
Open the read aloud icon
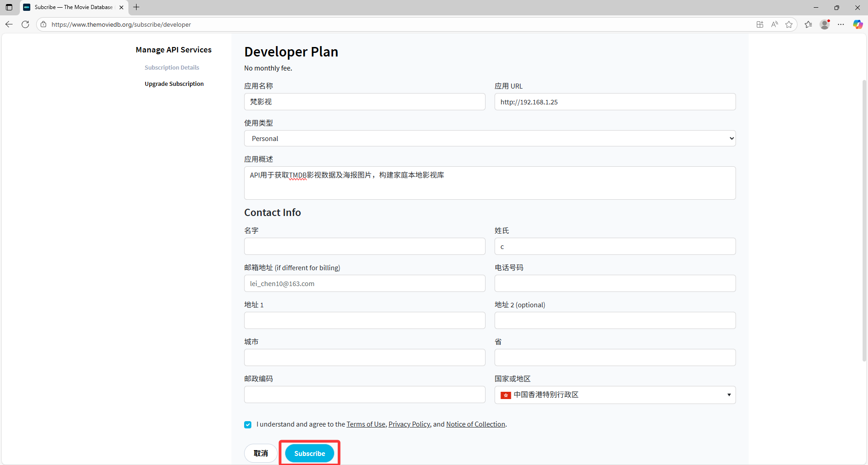point(774,24)
